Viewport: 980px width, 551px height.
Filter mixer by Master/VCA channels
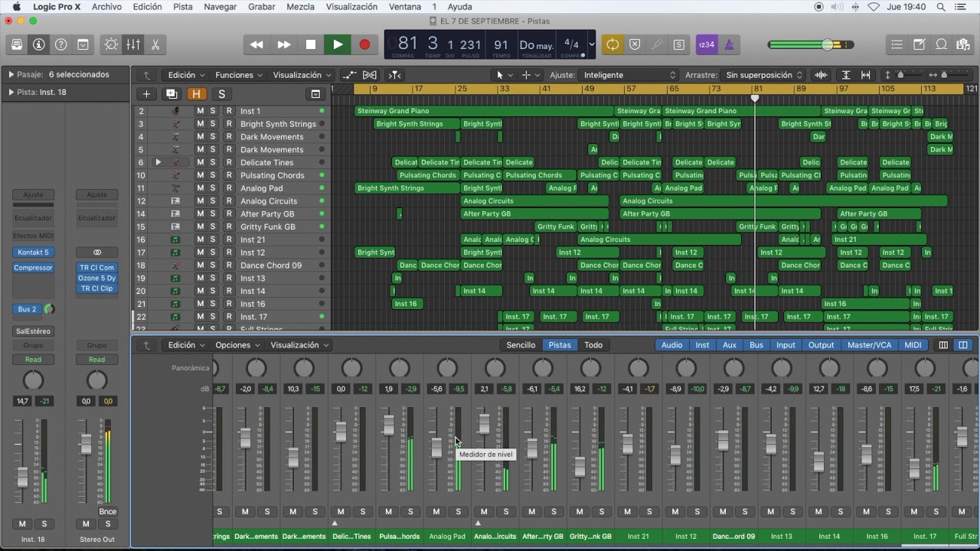pyautogui.click(x=870, y=345)
